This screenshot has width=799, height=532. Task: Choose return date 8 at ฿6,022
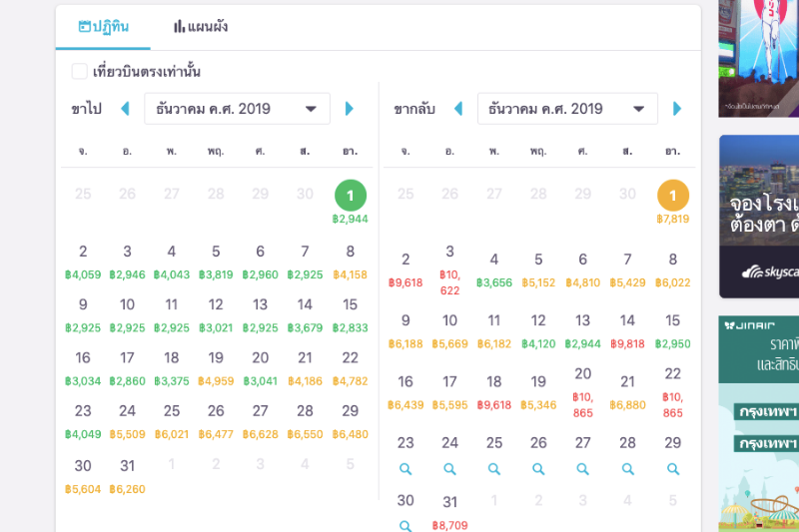point(672,270)
